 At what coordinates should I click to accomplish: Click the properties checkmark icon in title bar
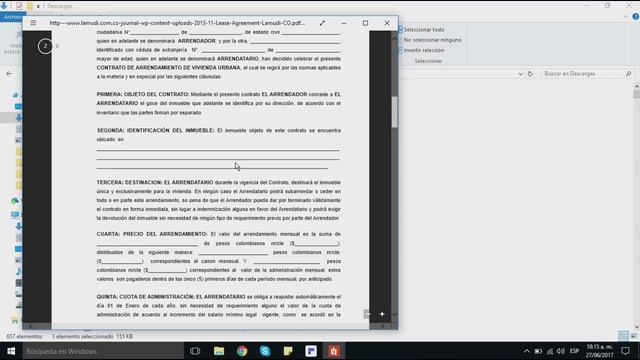tap(19, 6)
